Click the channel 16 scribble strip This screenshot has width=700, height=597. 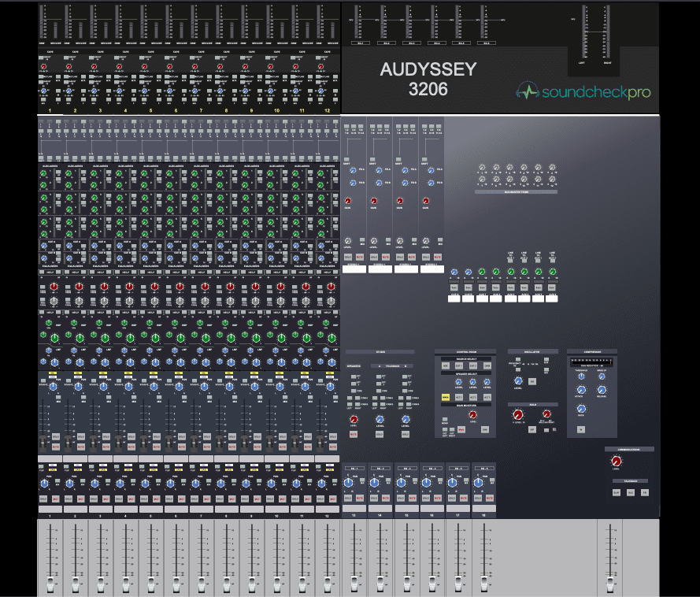point(431,508)
